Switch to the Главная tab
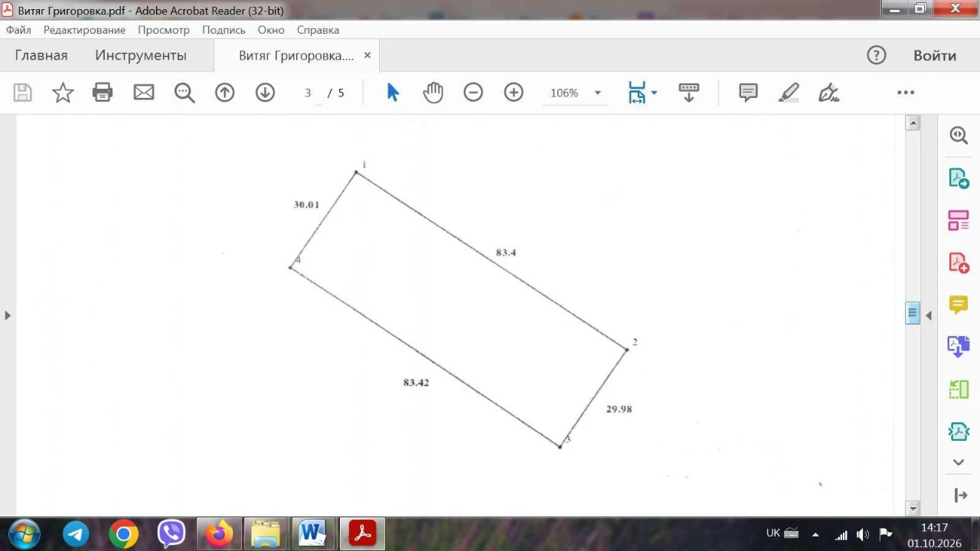 coord(41,55)
